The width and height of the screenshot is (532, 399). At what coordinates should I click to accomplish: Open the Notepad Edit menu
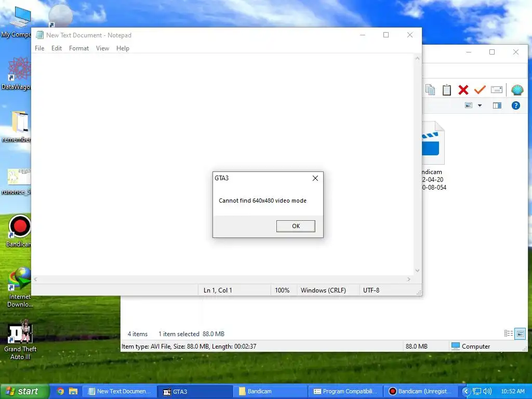tap(56, 48)
